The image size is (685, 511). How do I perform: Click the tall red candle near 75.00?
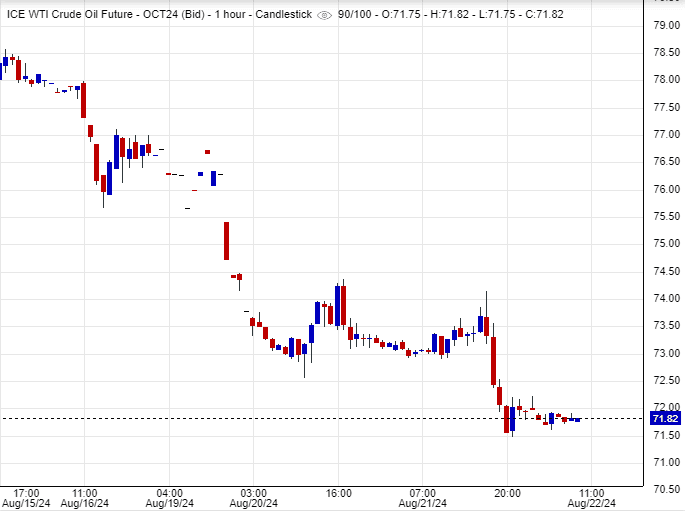click(x=227, y=241)
